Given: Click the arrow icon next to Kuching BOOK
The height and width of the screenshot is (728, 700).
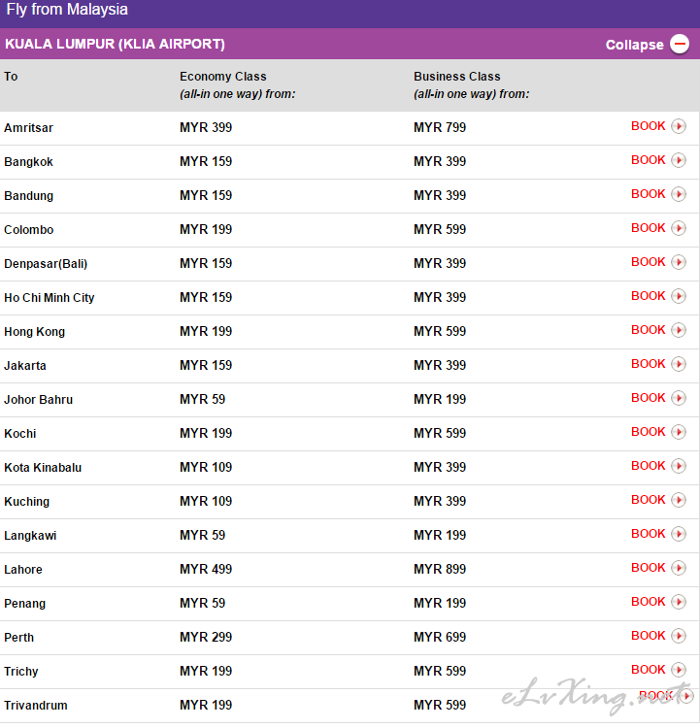Looking at the screenshot, I should click(679, 500).
